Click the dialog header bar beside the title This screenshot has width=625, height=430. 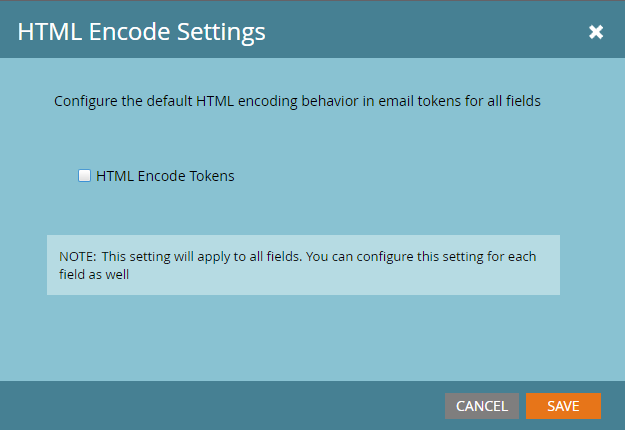[x=420, y=32]
